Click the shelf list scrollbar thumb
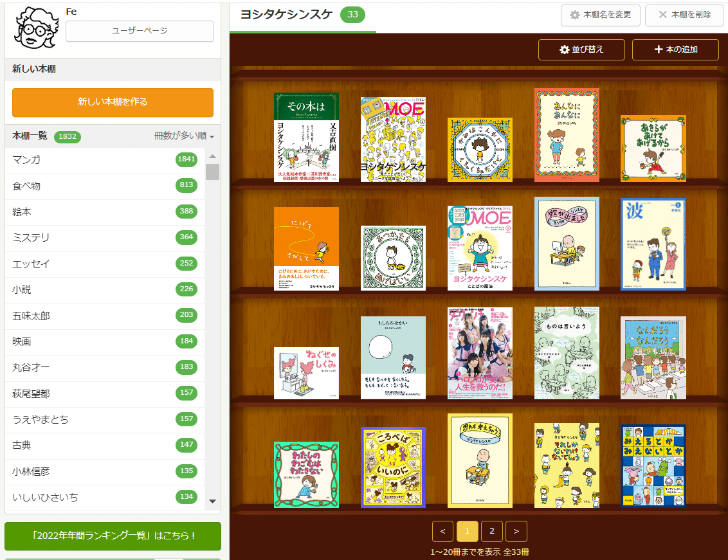The height and width of the screenshot is (560, 728). coord(212,171)
